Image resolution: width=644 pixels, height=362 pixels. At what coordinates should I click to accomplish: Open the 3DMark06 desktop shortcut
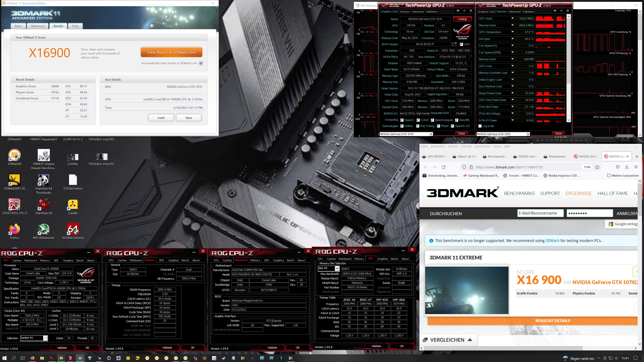[x=14, y=157]
